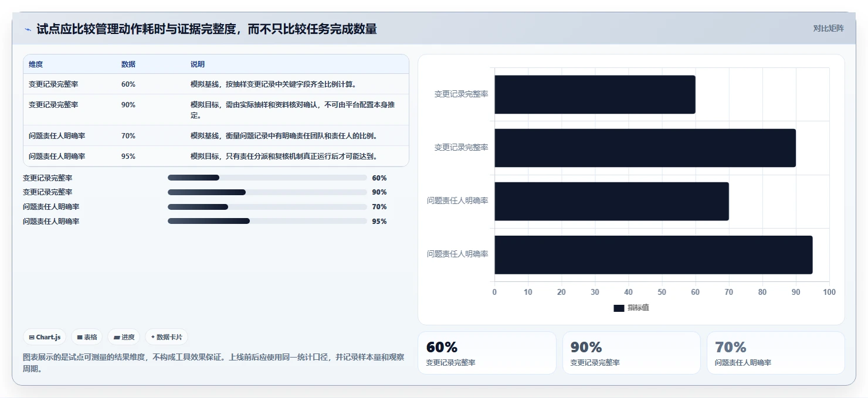Click the 95% cell in the table
The height and width of the screenshot is (398, 868).
[128, 157]
